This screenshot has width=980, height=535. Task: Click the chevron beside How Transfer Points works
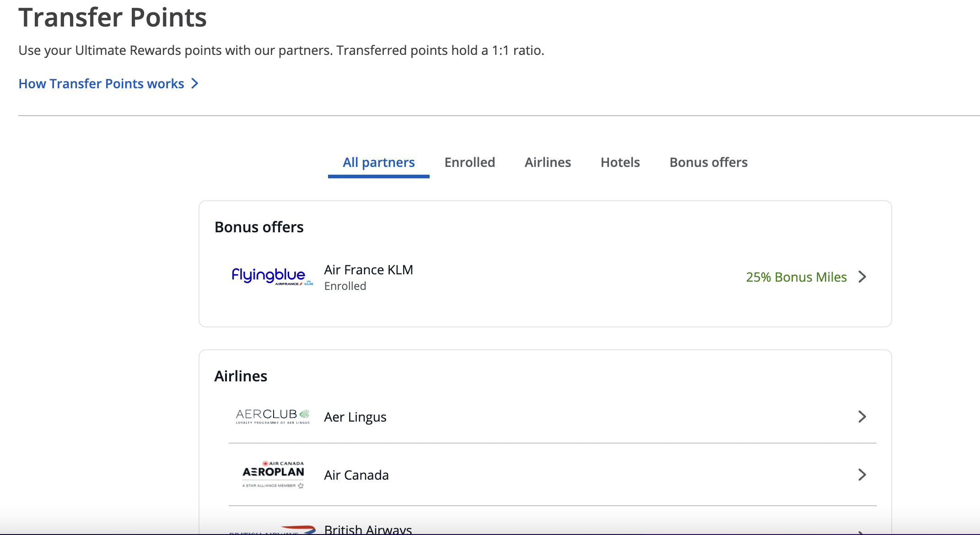tap(195, 83)
